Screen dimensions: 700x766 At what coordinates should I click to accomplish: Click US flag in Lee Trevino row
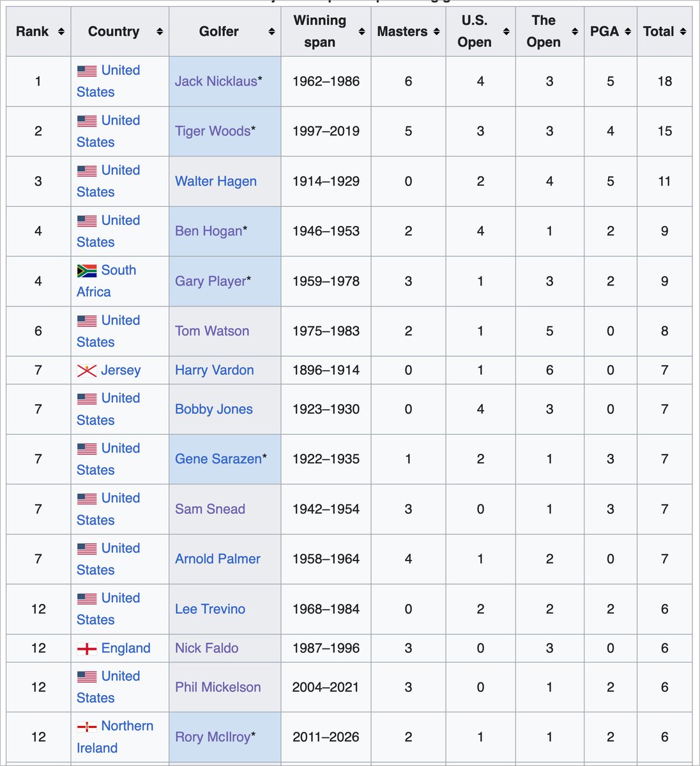click(x=87, y=599)
